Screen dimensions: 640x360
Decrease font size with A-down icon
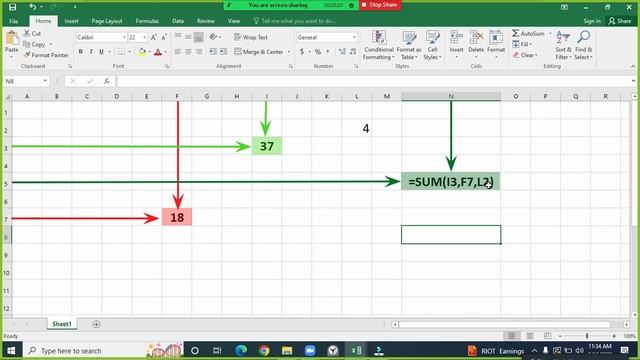[x=164, y=38]
